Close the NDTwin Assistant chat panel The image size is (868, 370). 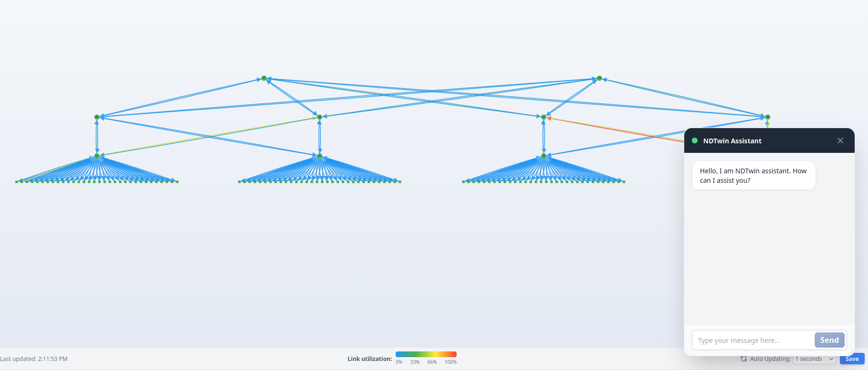(840, 140)
